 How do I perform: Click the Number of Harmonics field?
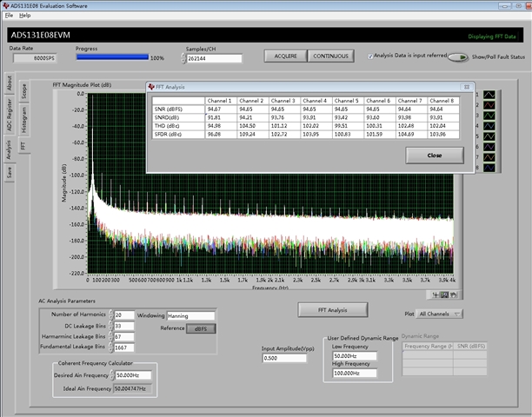pos(124,315)
